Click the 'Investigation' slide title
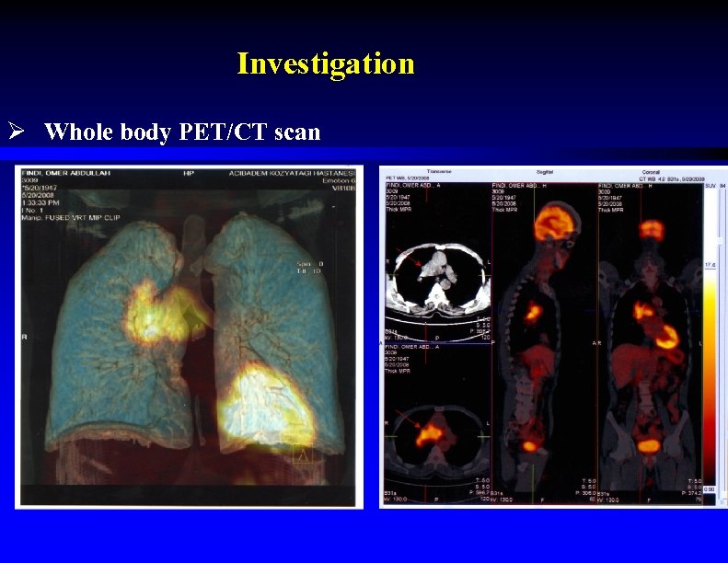This screenshot has width=728, height=563. (326, 64)
